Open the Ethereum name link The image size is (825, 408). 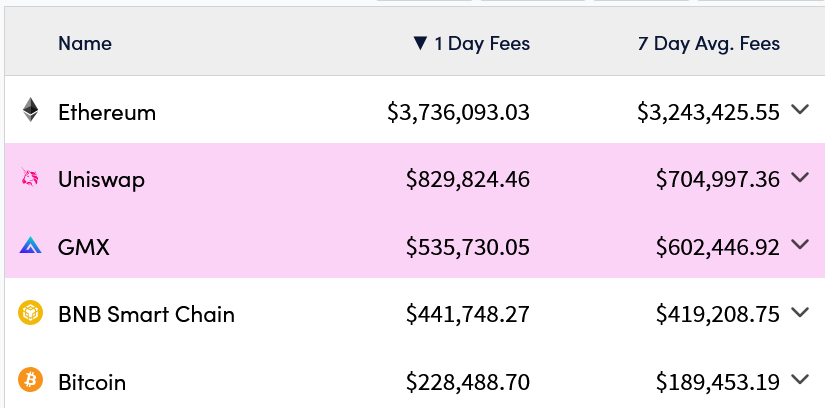[107, 113]
